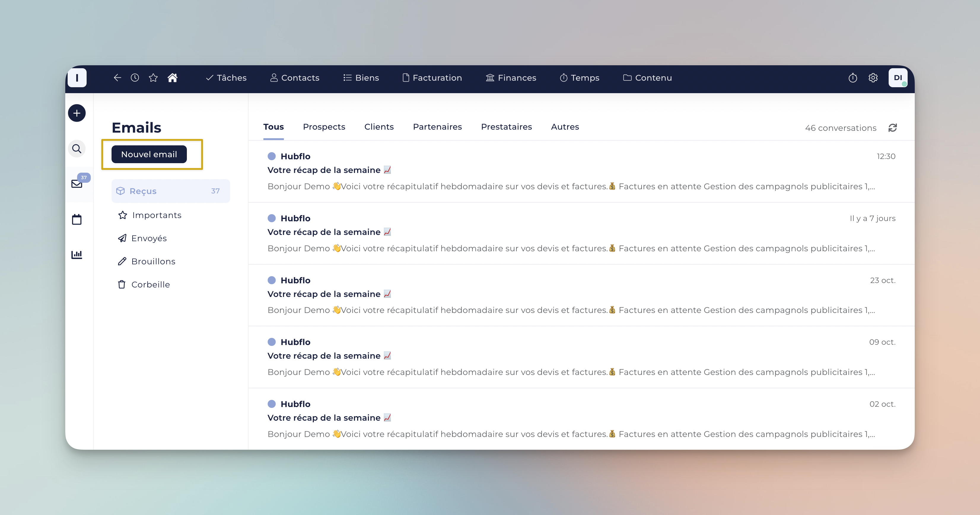
Task: Open the Biens menu
Action: coord(361,78)
